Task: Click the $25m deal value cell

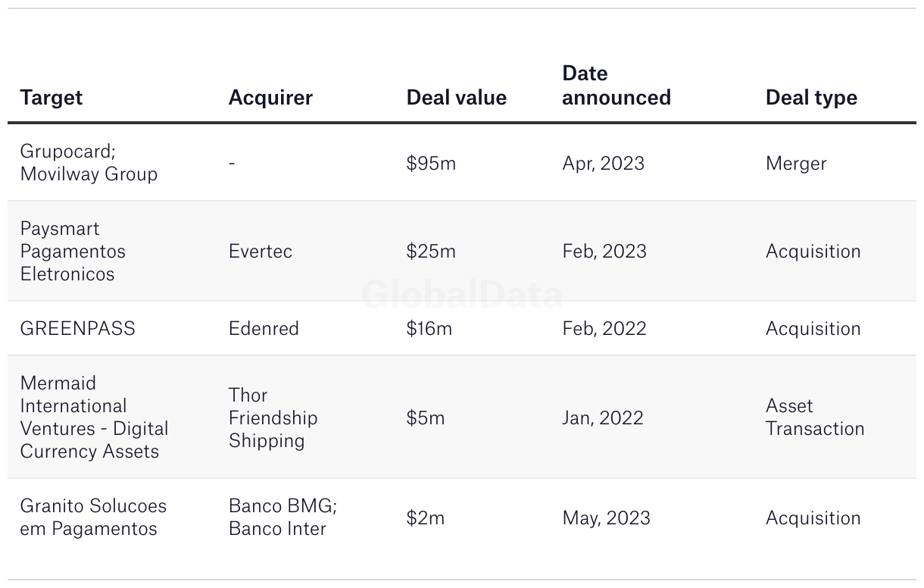Action: pos(431,252)
